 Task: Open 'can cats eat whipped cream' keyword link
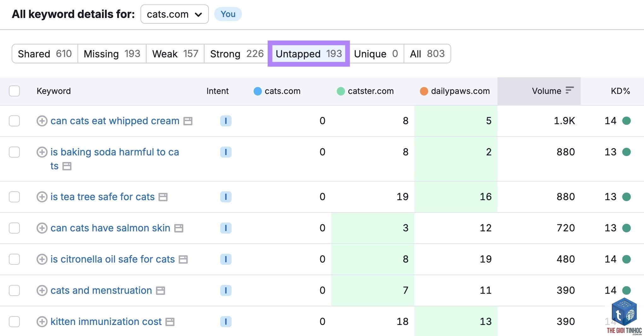[x=115, y=121]
